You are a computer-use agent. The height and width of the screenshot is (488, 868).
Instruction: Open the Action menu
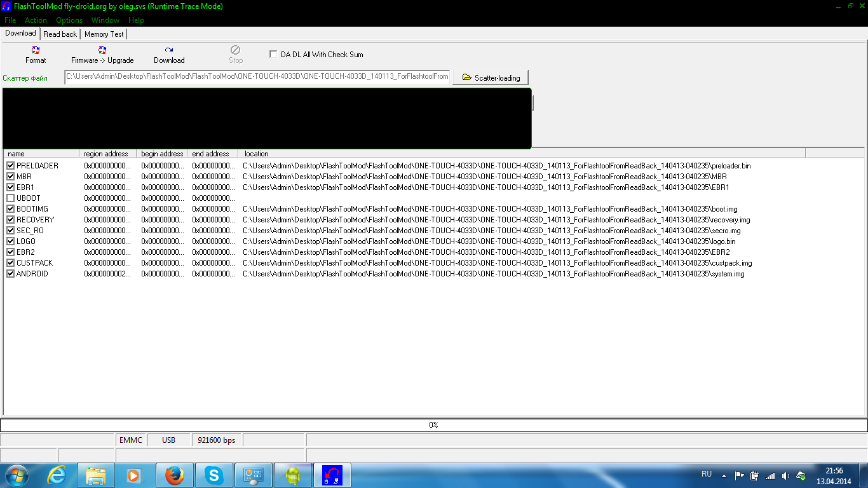[36, 20]
